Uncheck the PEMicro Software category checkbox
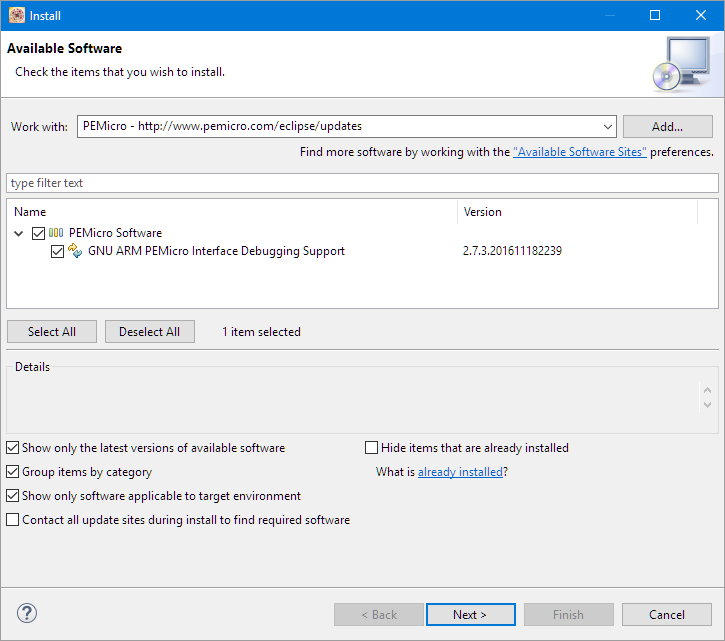Screen dimensions: 725x641 pyautogui.click(x=38, y=233)
